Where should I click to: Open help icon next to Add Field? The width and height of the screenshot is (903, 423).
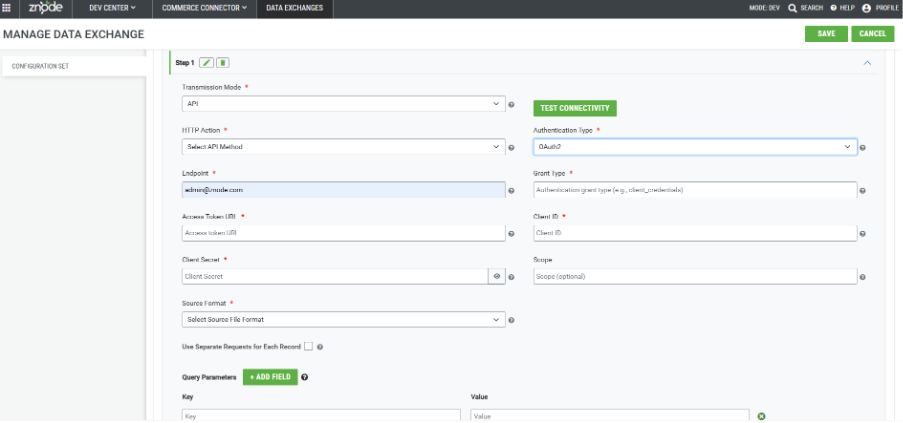pos(305,378)
